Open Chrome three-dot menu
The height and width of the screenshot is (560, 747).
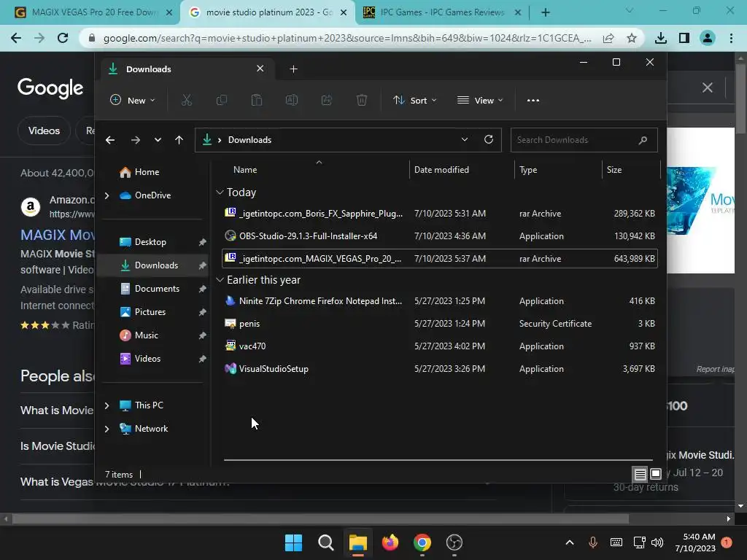coord(731,38)
